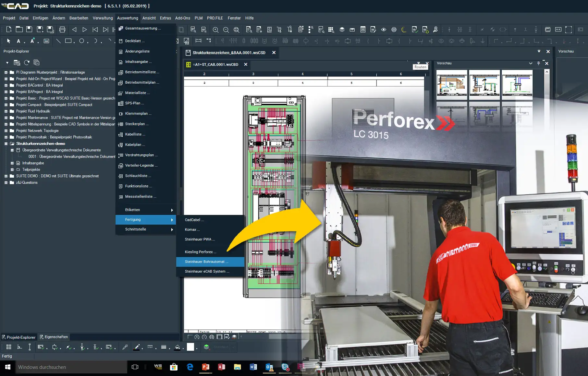Screen dimensions: 588x376
Task: Click the print icon in the toolbar
Action: point(62,30)
